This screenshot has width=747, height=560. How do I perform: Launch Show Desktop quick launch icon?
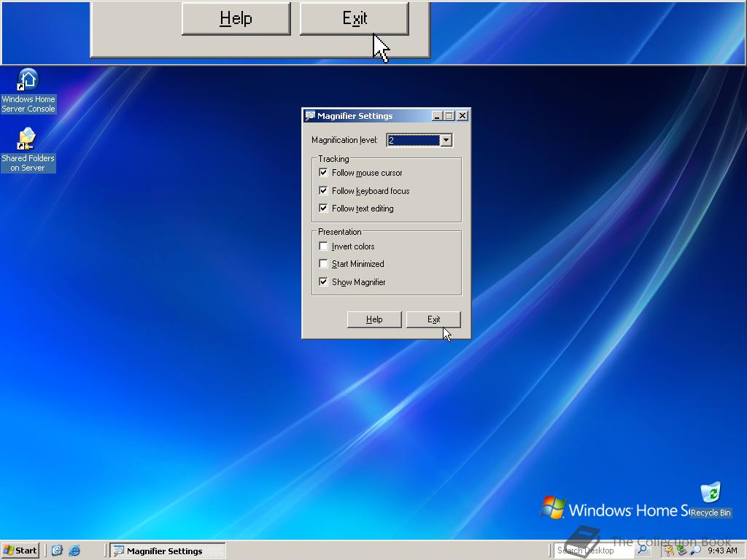pos(57,551)
